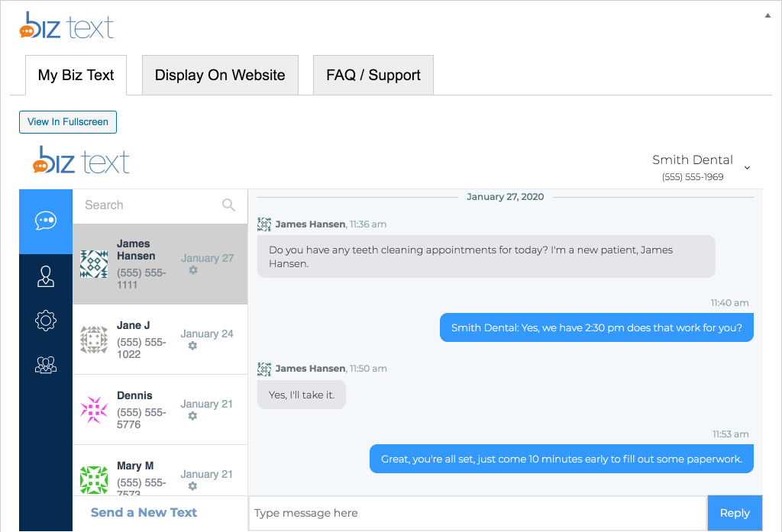Screen dimensions: 782x532
Task: Click the "Yes, I'll take it." message
Action: pyautogui.click(x=302, y=395)
